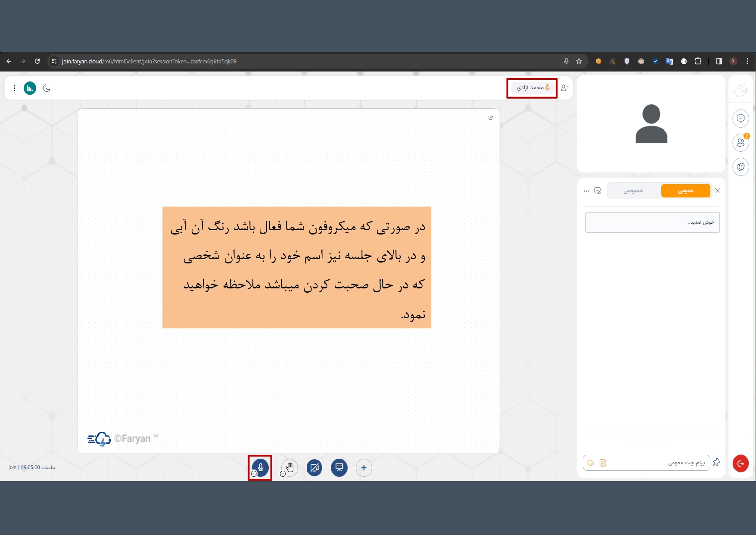Expand the microphone options chevron

coord(254,474)
